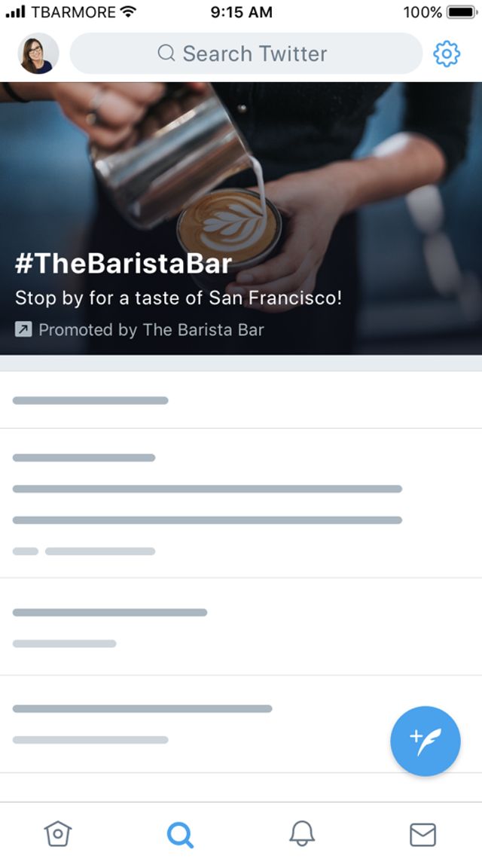The width and height of the screenshot is (482, 868).
Task: Select the third placeholder trend row
Action: pos(241,627)
